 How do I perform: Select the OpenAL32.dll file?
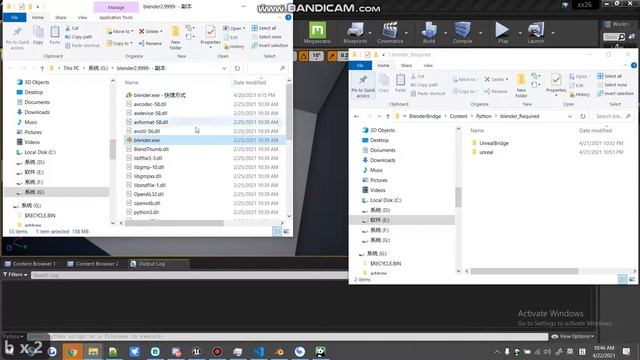pos(149,194)
